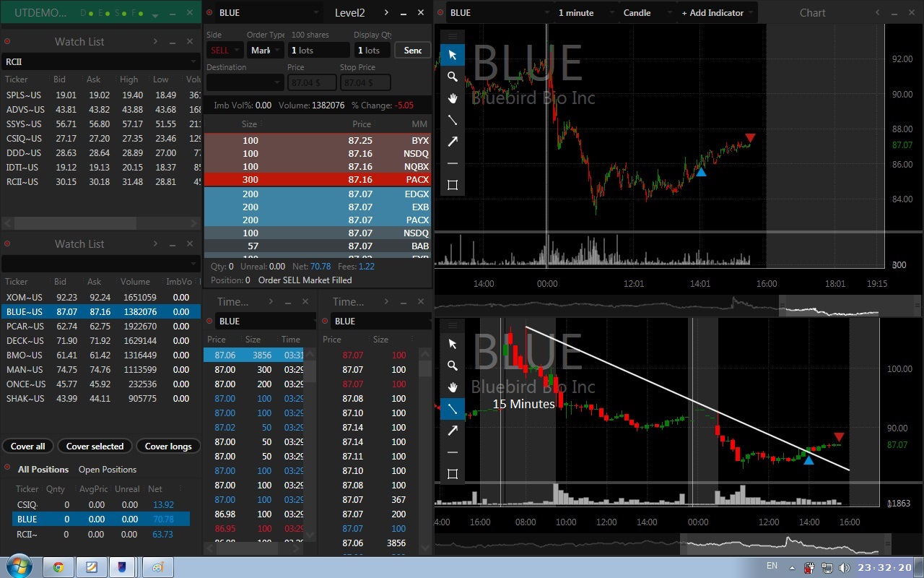Click the Cover all button
The height and width of the screenshot is (578, 924).
(x=28, y=446)
